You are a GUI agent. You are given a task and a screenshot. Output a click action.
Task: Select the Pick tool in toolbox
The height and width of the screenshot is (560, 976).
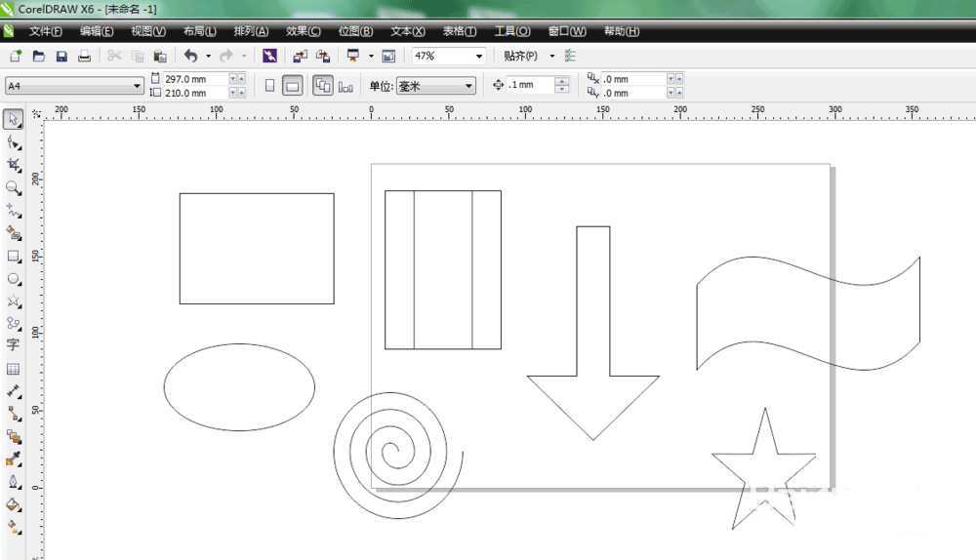tap(14, 120)
